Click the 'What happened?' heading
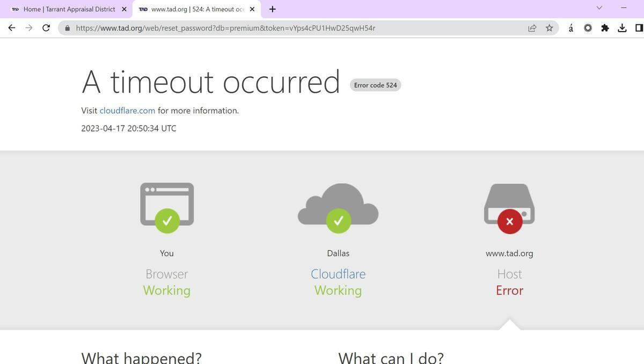The height and width of the screenshot is (364, 644). pos(142,358)
